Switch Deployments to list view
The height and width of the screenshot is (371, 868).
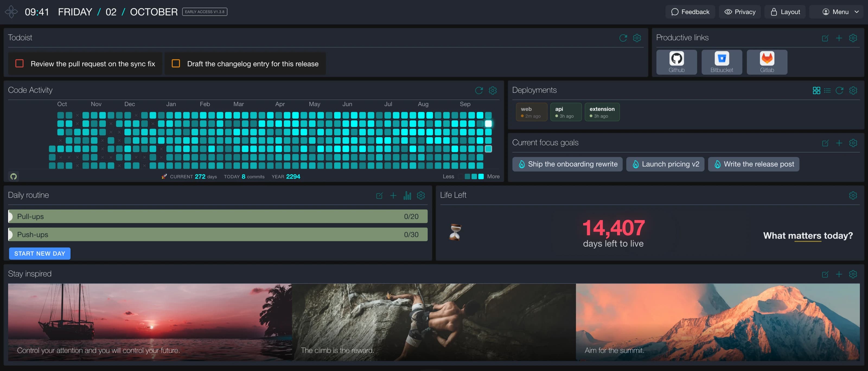[x=827, y=90]
